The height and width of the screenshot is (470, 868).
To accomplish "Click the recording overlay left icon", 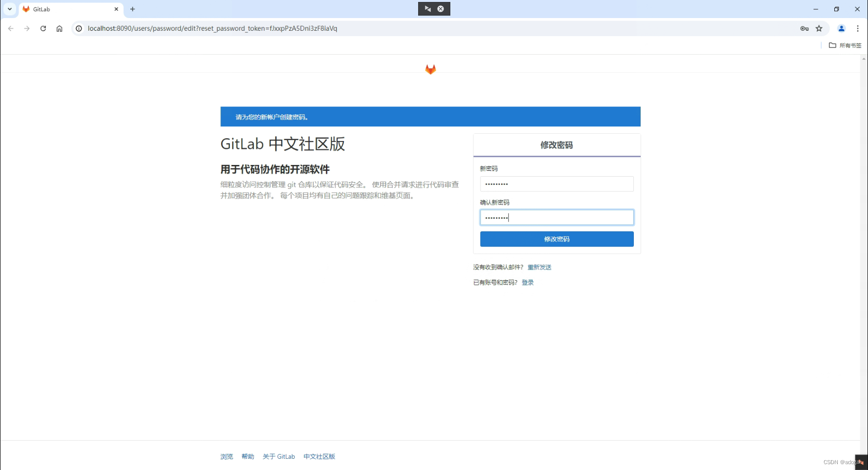I will (427, 9).
